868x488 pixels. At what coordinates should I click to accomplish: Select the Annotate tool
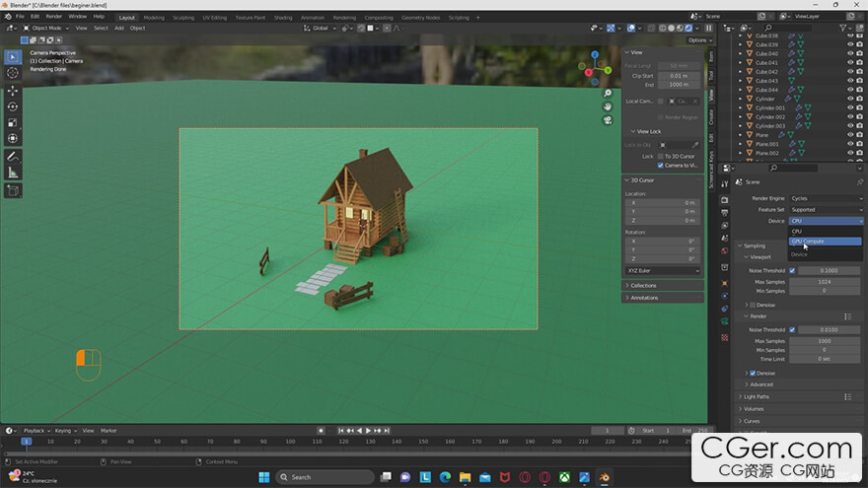[13, 157]
